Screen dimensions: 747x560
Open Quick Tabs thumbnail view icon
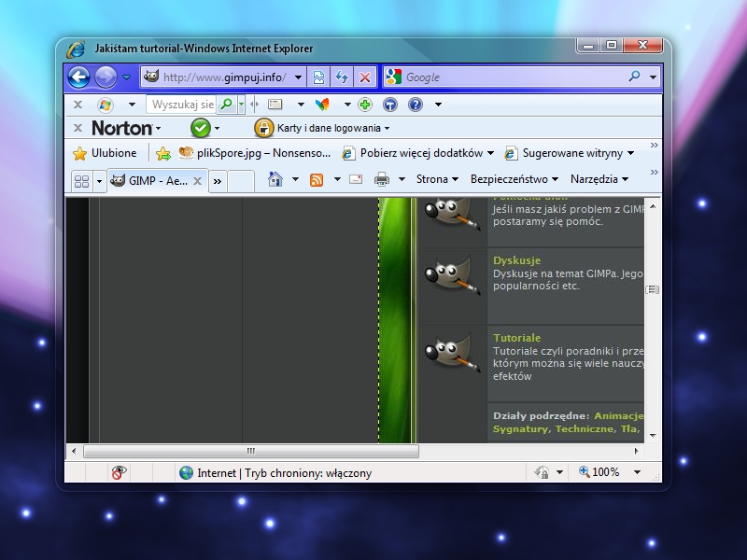click(x=81, y=181)
